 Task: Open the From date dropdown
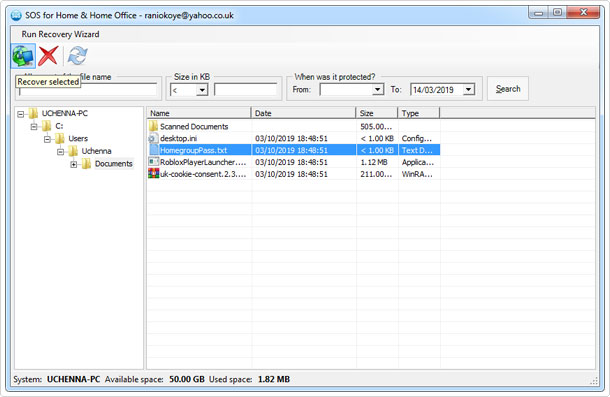[x=377, y=90]
